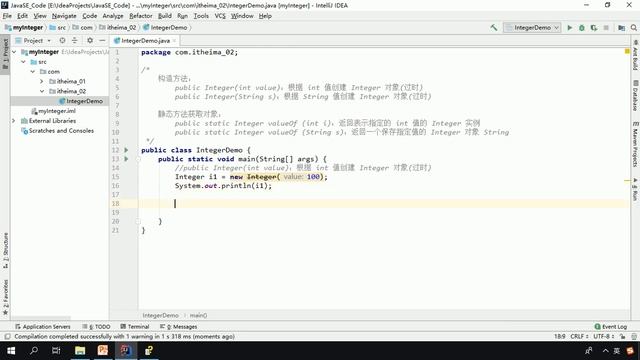Toggle the read-only lock icon in status bar

622,336
